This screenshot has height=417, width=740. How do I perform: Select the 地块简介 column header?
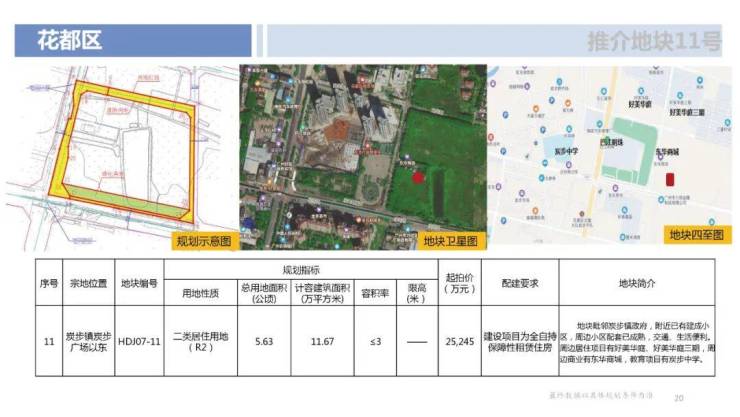(637, 283)
